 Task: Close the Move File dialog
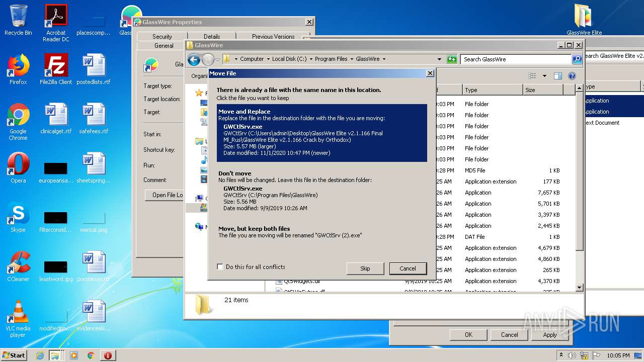(430, 73)
